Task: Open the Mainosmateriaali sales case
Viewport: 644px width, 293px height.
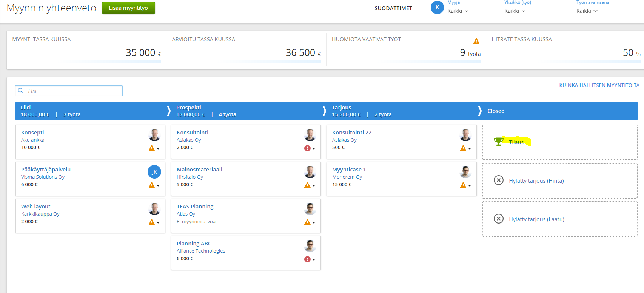Action: click(199, 170)
